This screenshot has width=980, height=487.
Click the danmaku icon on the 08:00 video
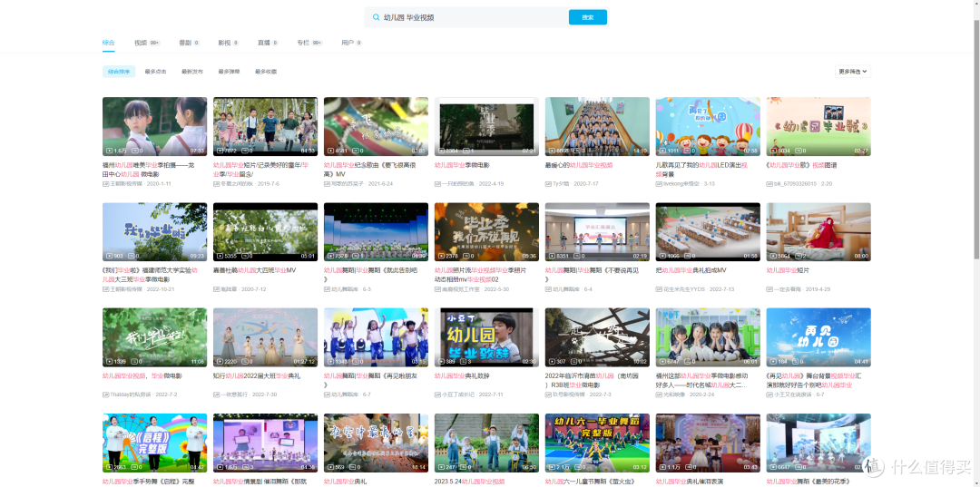(799, 257)
